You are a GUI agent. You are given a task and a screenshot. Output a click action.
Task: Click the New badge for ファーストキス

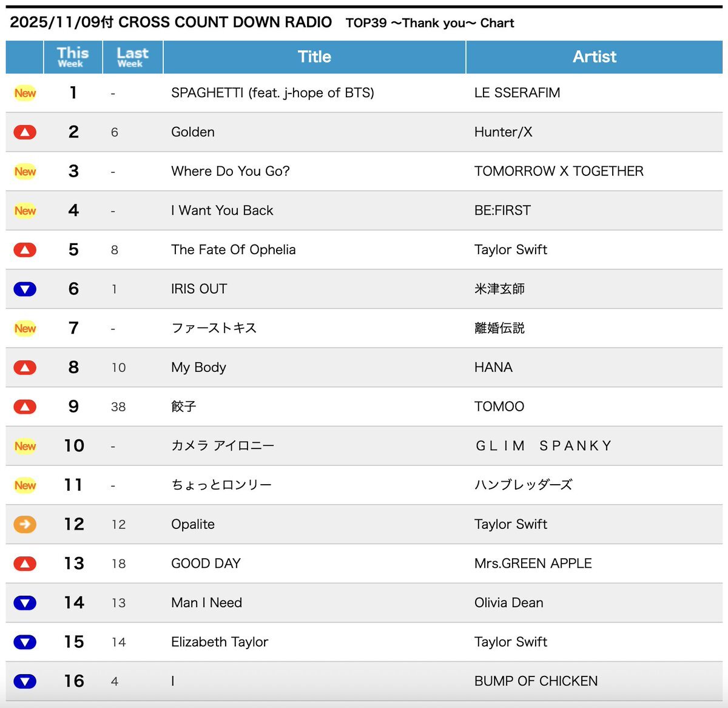pos(25,328)
